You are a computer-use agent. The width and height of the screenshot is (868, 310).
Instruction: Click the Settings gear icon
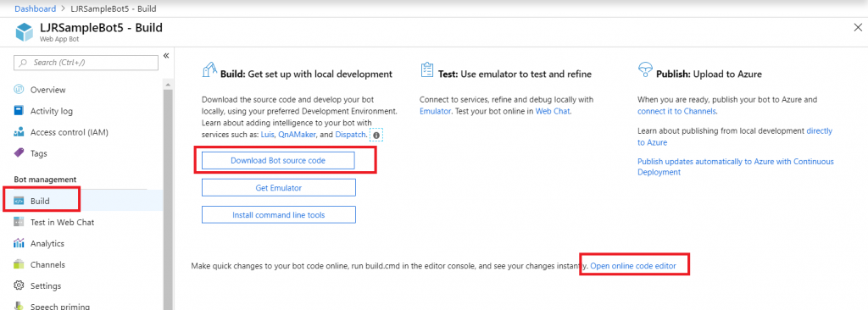point(19,285)
